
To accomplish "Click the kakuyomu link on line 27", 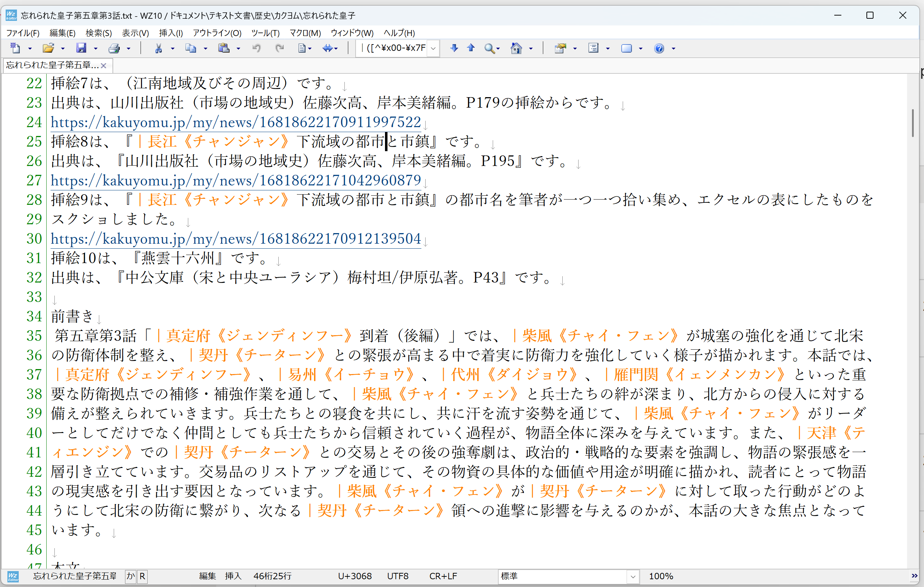I will point(236,180).
